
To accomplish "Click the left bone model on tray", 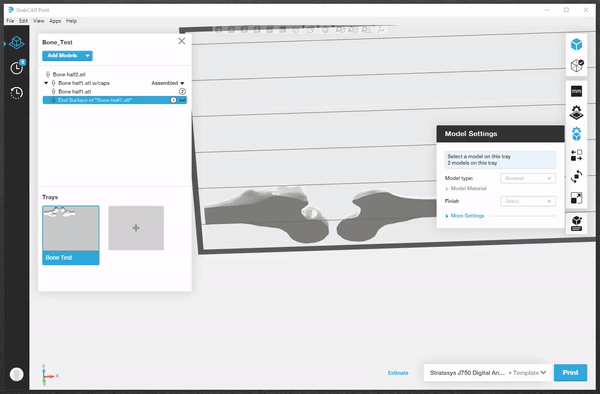I will pyautogui.click(x=267, y=215).
